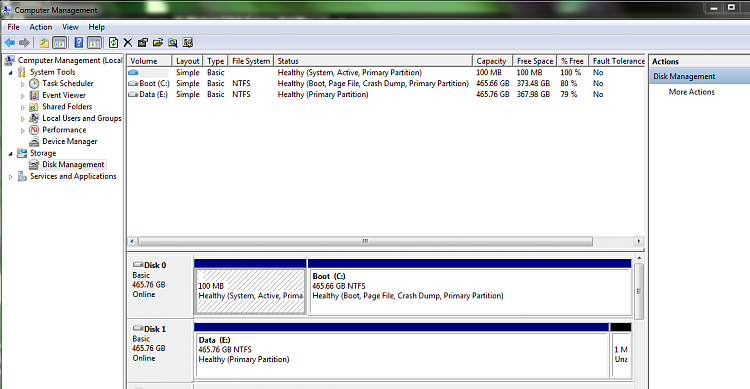
Task: Toggle Show/Hide Action Pane button
Action: point(94,43)
